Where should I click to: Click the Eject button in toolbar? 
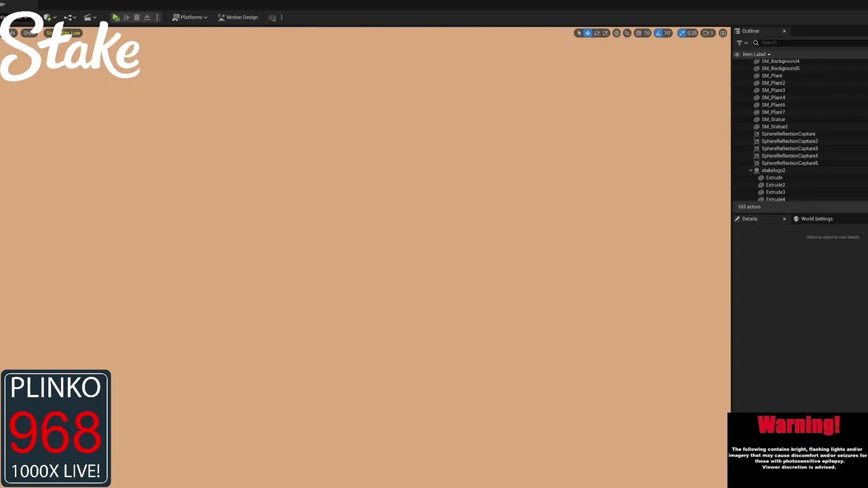point(147,18)
